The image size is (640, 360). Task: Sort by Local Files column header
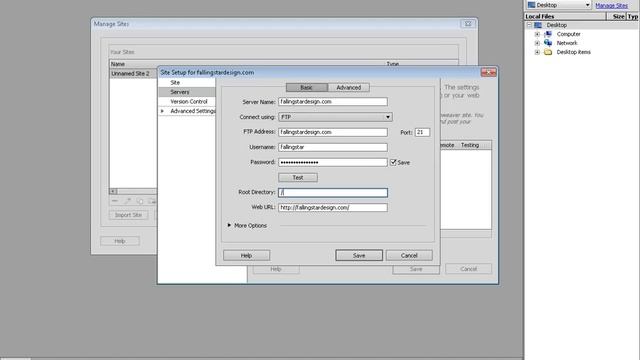565,16
